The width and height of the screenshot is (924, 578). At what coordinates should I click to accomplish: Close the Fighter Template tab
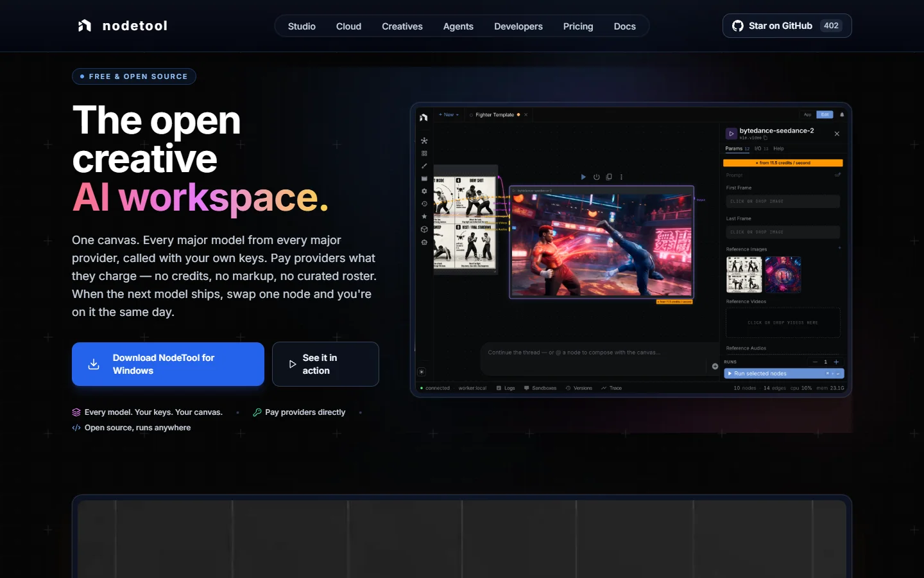tap(526, 115)
